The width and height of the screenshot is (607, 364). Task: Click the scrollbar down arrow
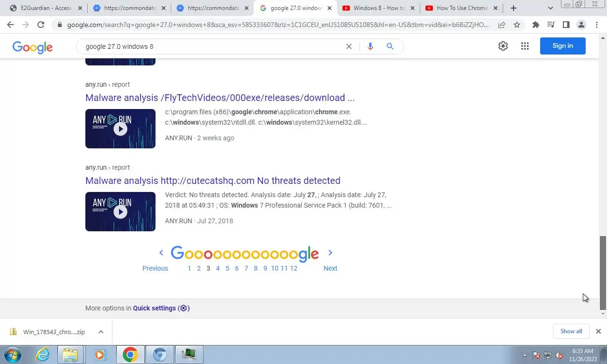[603, 314]
